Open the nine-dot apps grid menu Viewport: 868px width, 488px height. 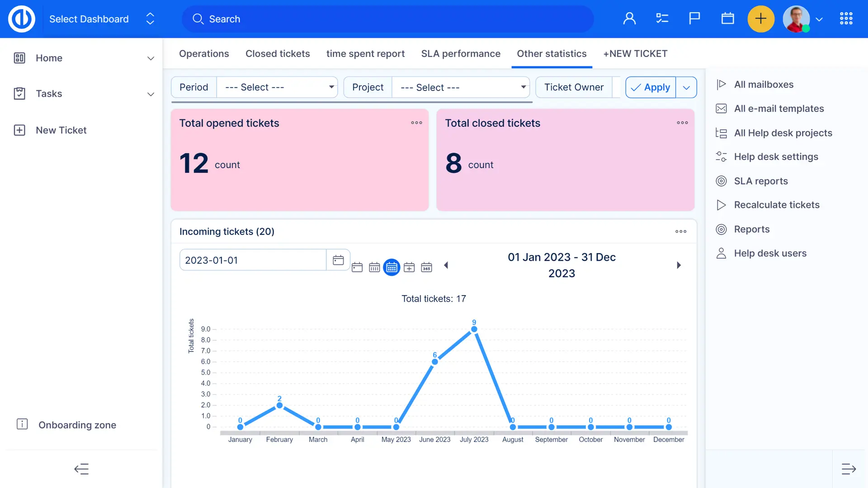pos(846,19)
